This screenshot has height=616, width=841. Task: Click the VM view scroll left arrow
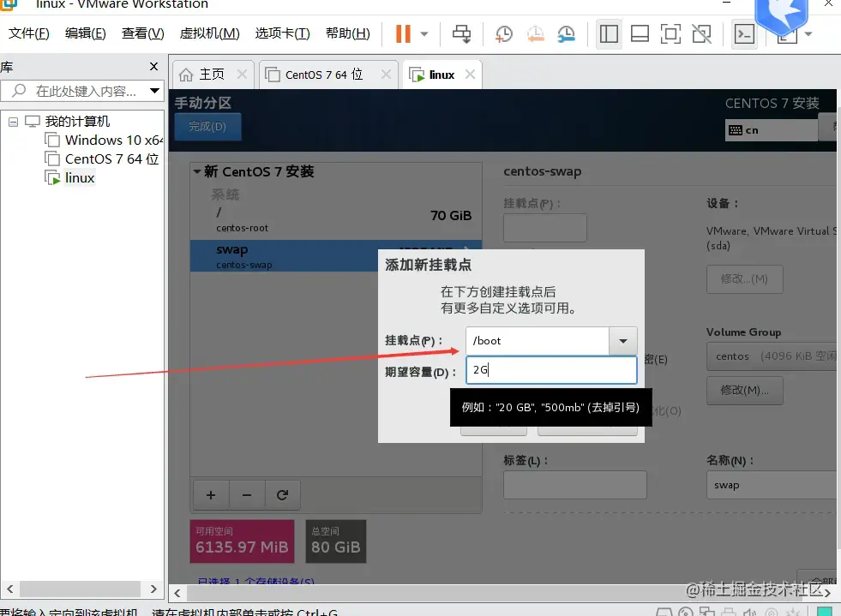[177, 593]
